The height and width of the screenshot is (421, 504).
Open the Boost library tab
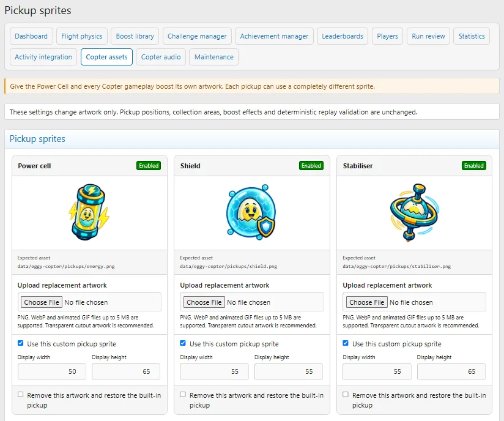pos(135,36)
